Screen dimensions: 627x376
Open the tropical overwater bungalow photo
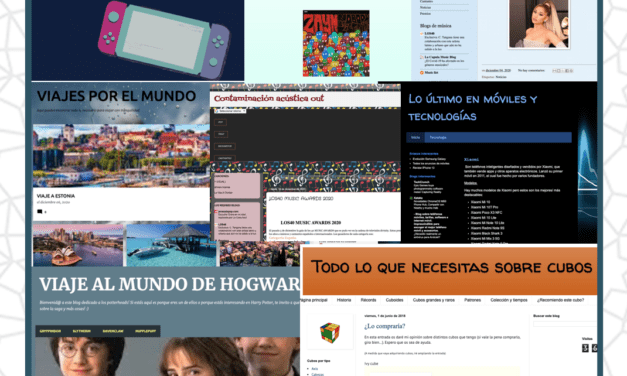171,245
